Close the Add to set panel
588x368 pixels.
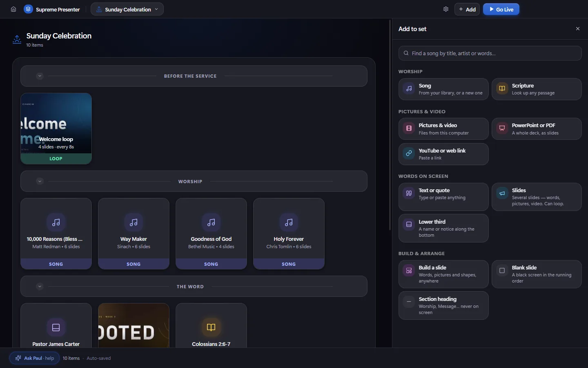[578, 29]
